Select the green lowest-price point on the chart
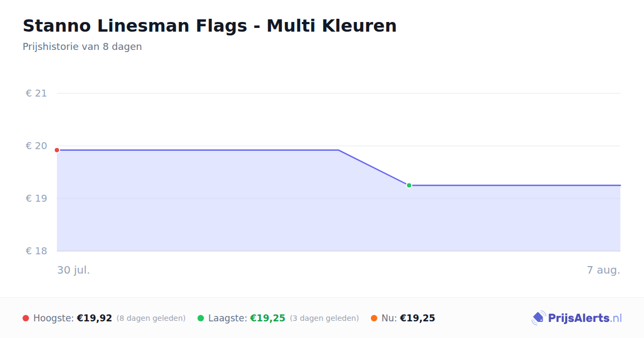 pos(409,186)
